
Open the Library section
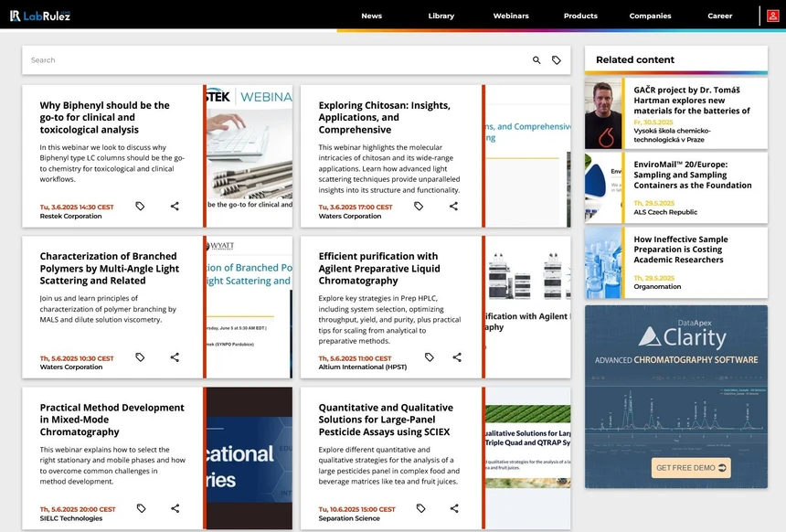(x=441, y=16)
